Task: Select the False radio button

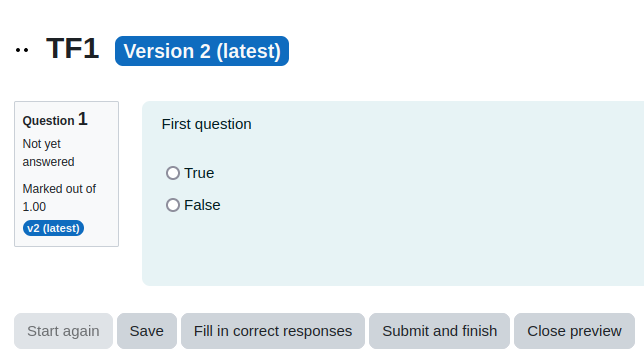Action: 173,205
